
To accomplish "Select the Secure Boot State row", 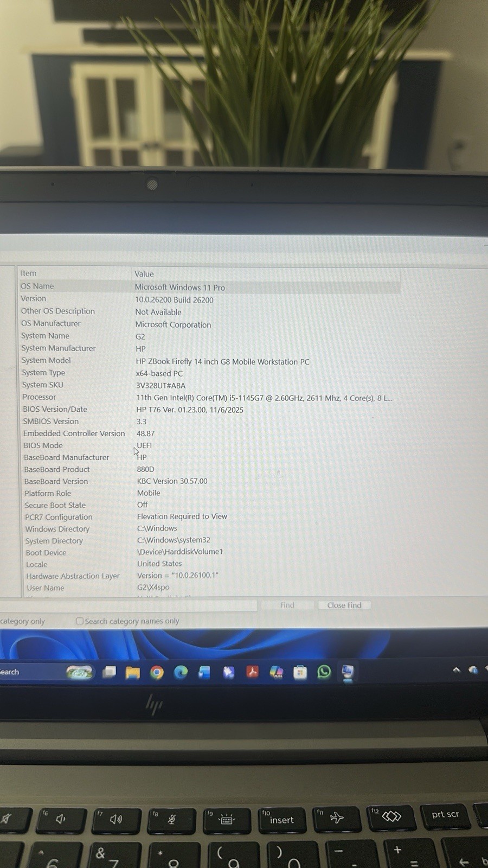I will click(209, 505).
